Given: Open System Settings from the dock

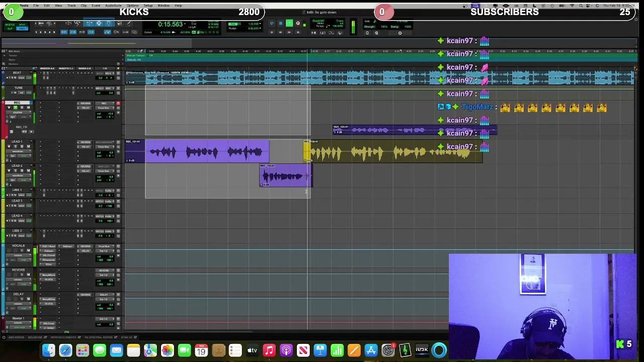Looking at the screenshot, I should (388, 350).
